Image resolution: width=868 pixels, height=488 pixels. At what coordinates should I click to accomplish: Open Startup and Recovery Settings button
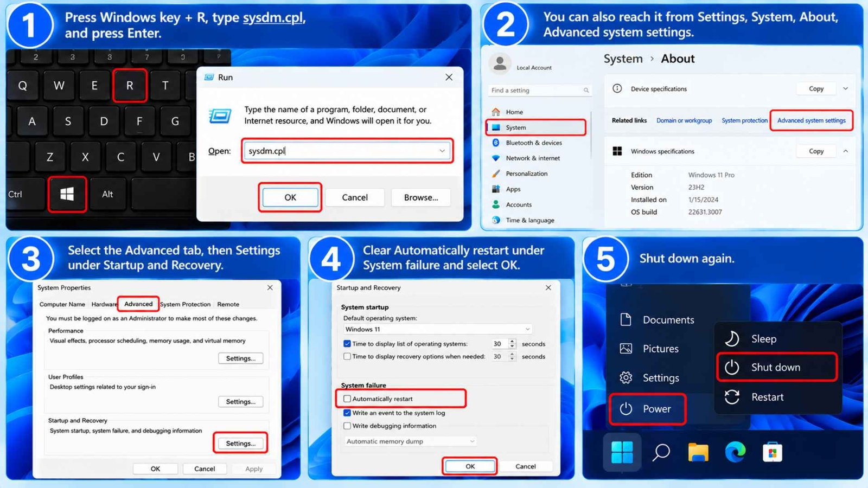pos(240,444)
